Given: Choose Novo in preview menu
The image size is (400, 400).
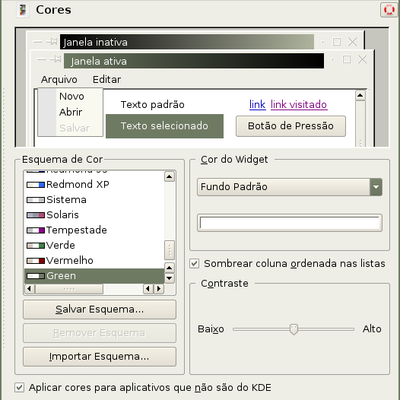Looking at the screenshot, I should 71,96.
